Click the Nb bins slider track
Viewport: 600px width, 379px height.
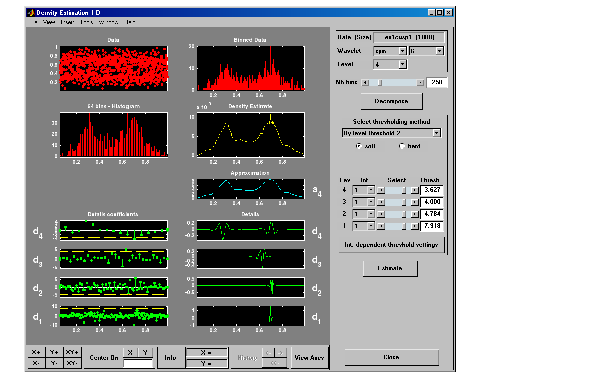(393, 83)
